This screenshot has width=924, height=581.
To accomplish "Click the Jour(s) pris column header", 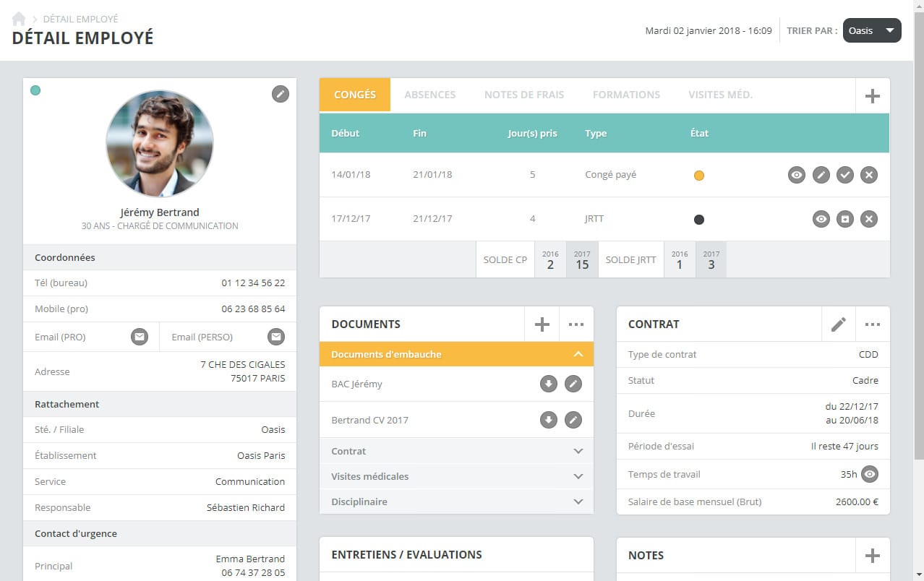I will (x=533, y=133).
